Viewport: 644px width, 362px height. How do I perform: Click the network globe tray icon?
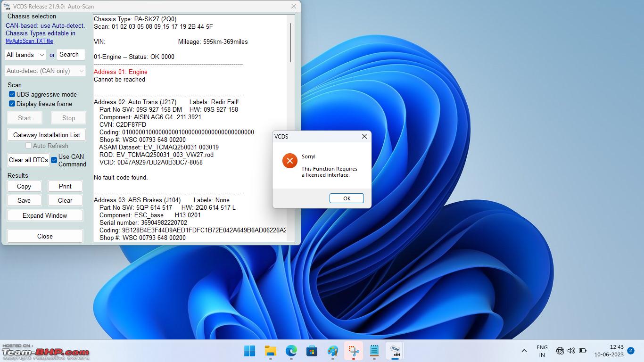click(x=560, y=351)
